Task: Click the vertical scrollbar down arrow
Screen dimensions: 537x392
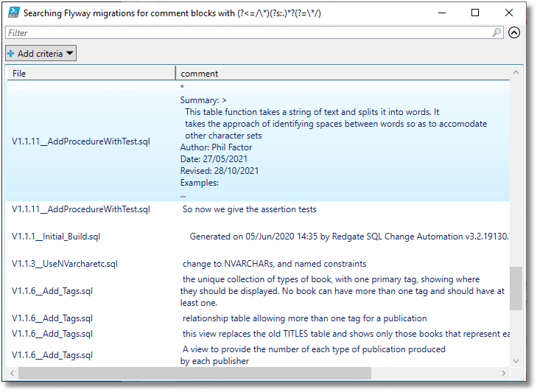Action: coord(516,361)
